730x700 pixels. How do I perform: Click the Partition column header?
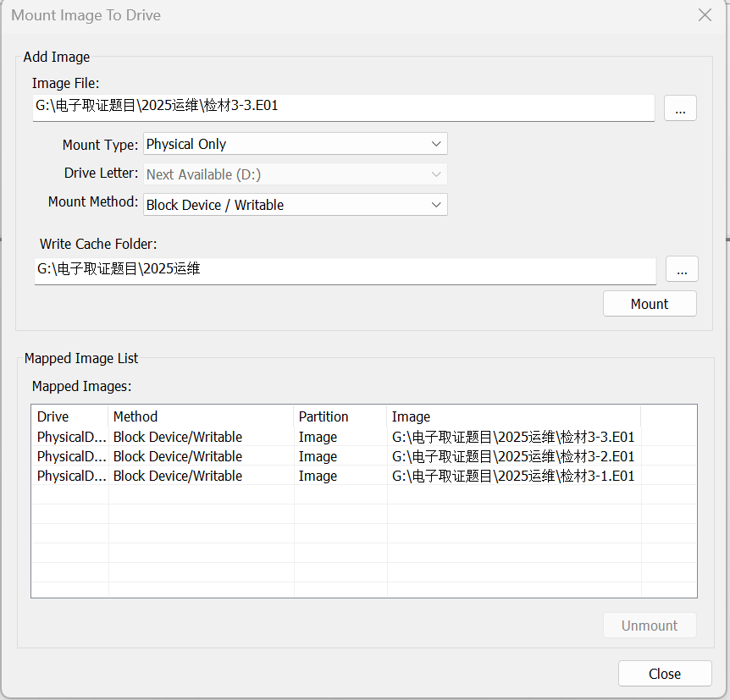pos(340,416)
